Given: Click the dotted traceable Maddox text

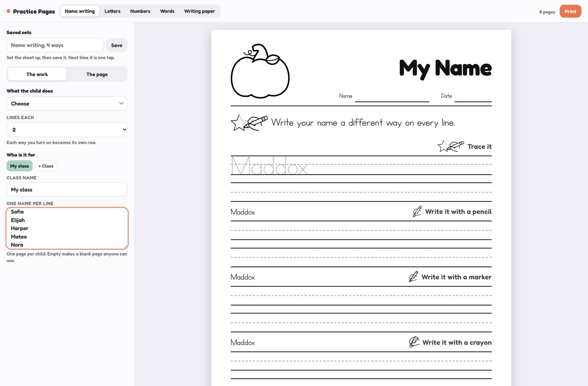Looking at the screenshot, I should [269, 166].
